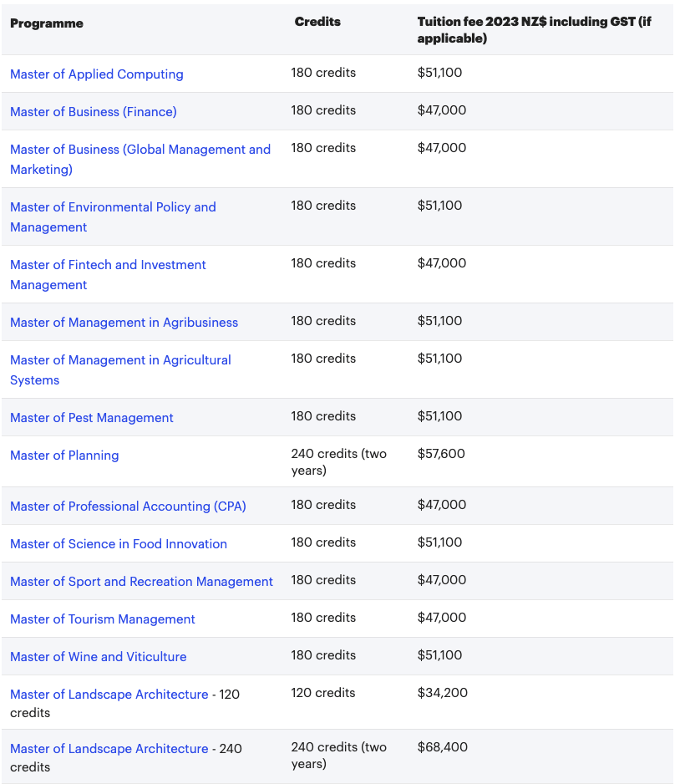This screenshot has width=685, height=784.
Task: Open Master of Landscape Architecture 240 credits link
Action: coord(109,749)
